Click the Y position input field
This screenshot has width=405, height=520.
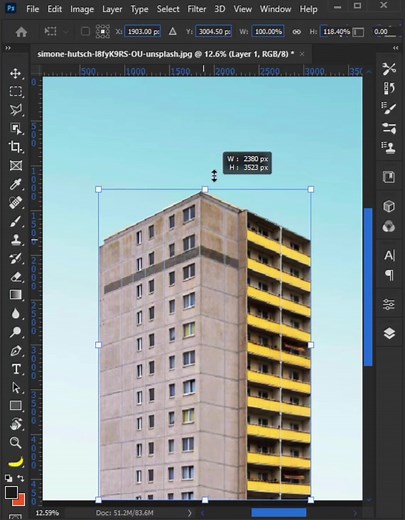214,32
